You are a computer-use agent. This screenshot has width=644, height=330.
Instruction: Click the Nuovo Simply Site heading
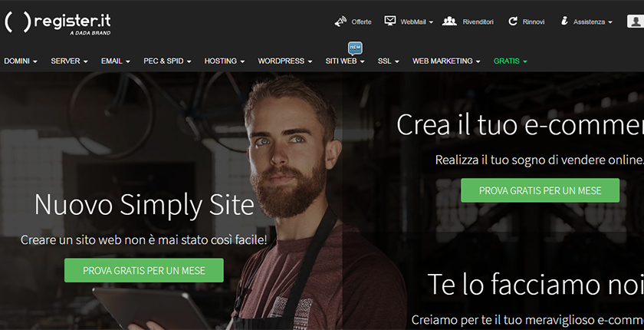click(x=144, y=205)
